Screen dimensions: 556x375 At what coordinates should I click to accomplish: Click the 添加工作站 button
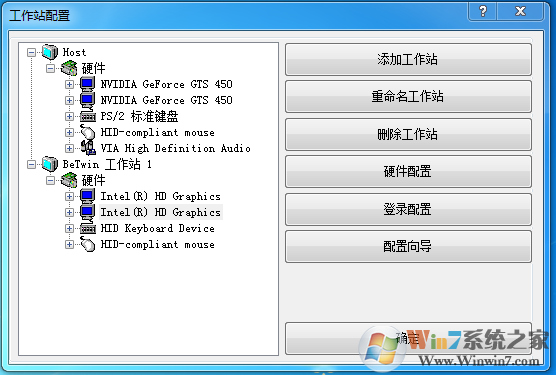point(408,60)
